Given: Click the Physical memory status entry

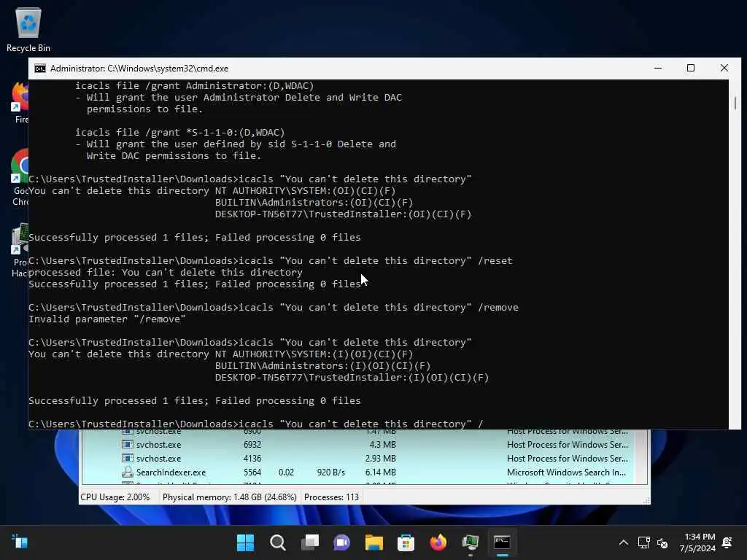Looking at the screenshot, I should point(229,497).
